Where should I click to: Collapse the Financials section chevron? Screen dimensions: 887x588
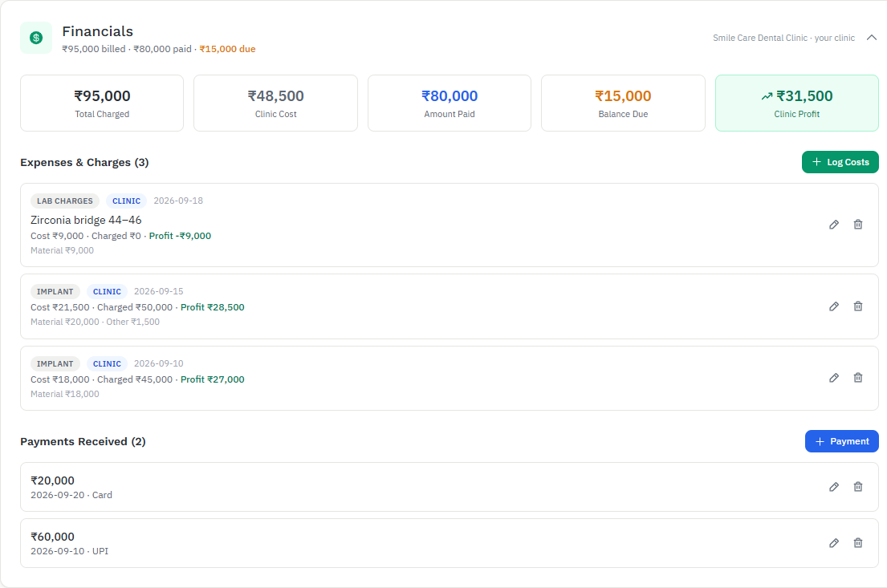[872, 38]
